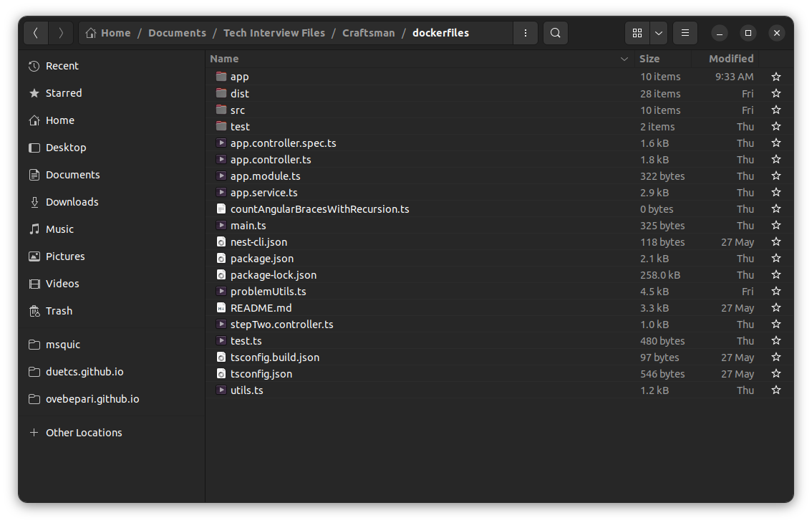Open Downloads in the sidebar

click(111, 202)
